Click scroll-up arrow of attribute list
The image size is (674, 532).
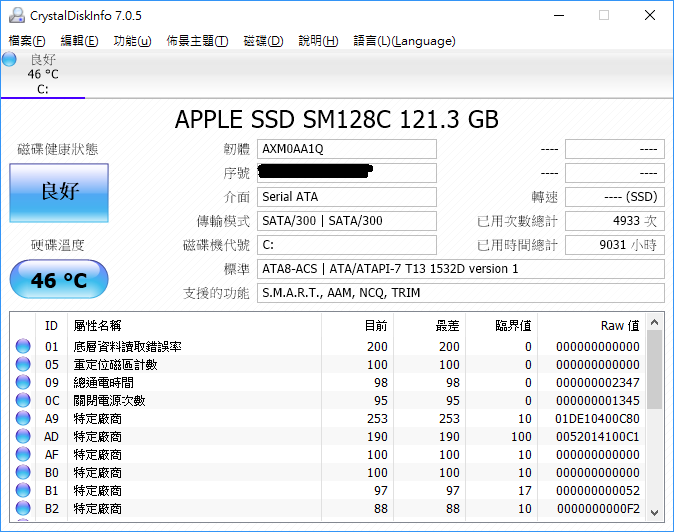point(655,322)
